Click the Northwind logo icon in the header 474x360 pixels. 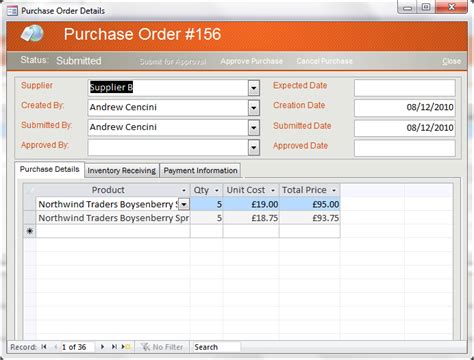pos(32,33)
